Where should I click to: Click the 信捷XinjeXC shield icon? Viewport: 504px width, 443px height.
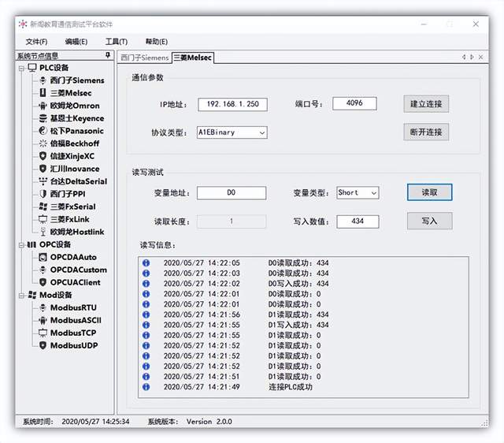pyautogui.click(x=43, y=156)
